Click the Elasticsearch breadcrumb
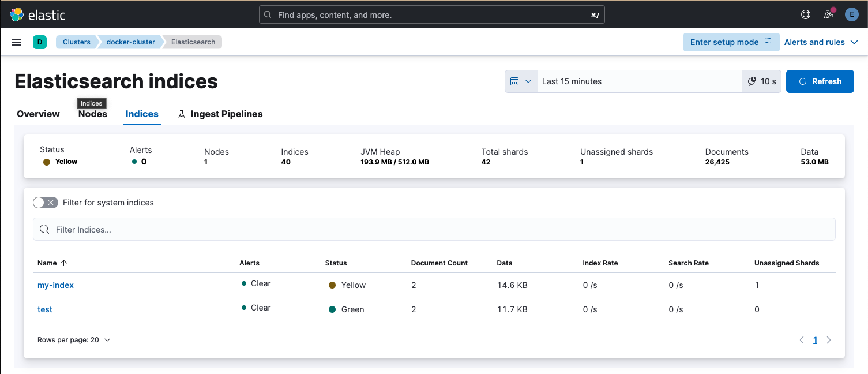This screenshot has height=374, width=868. (x=193, y=42)
